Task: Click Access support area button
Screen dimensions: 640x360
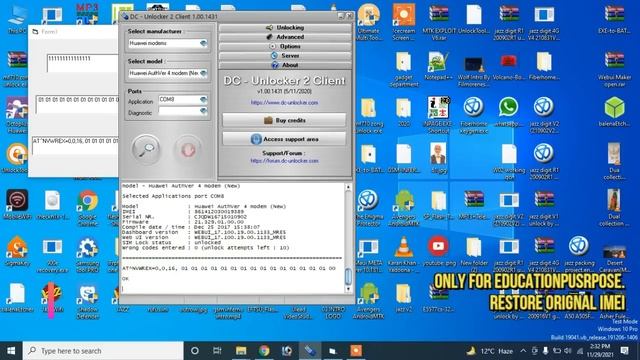Action: tap(284, 139)
